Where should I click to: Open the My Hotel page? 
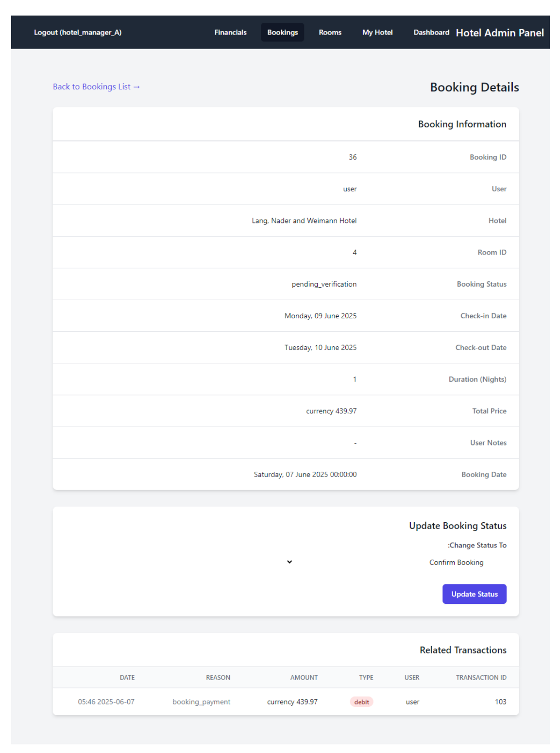(x=377, y=33)
